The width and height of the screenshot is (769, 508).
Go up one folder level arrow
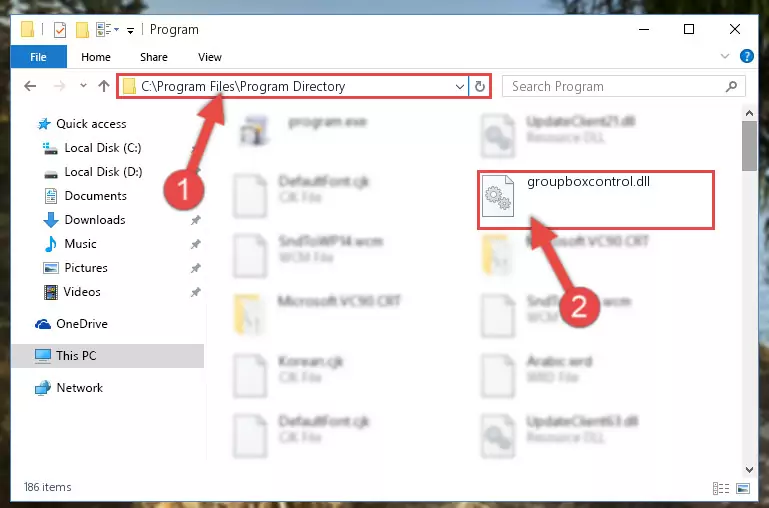103,86
